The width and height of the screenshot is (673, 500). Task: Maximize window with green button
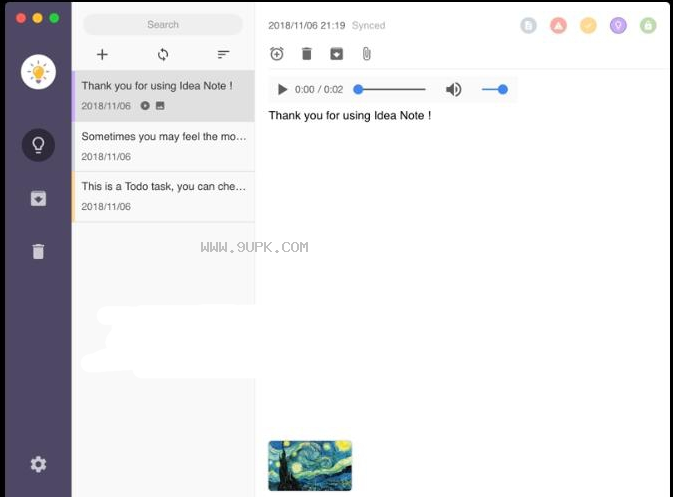coord(54,18)
